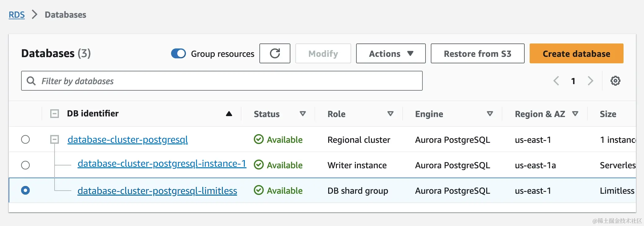Navigate to RDS breadcrumb link
This screenshot has width=644, height=226.
click(17, 15)
